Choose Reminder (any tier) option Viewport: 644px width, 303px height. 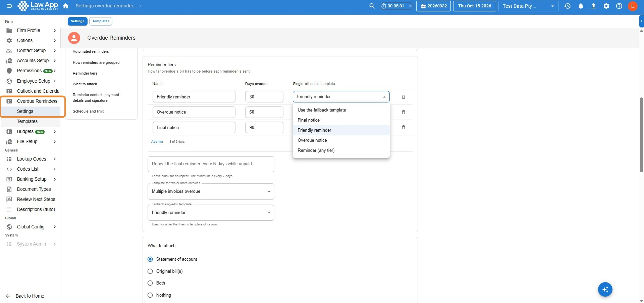341,150
